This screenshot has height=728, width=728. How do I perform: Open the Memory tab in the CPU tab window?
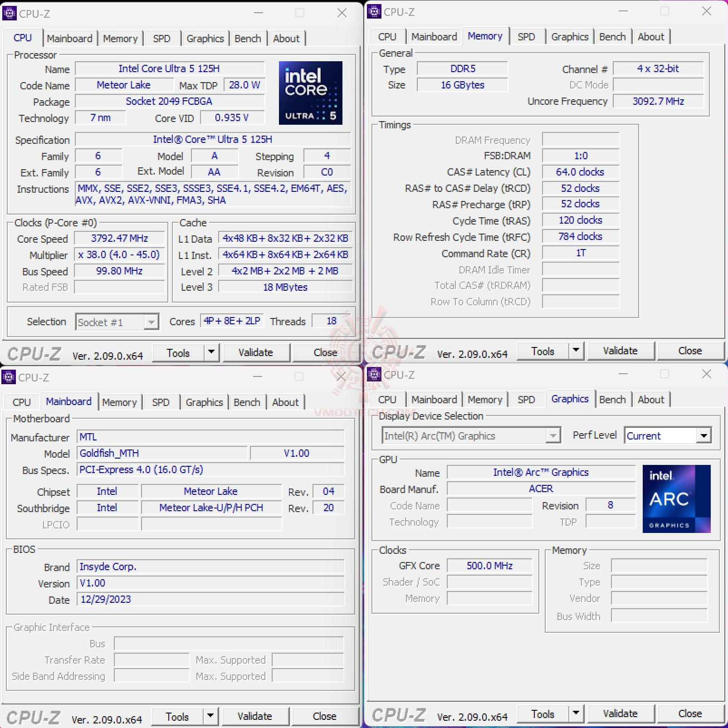[120, 39]
